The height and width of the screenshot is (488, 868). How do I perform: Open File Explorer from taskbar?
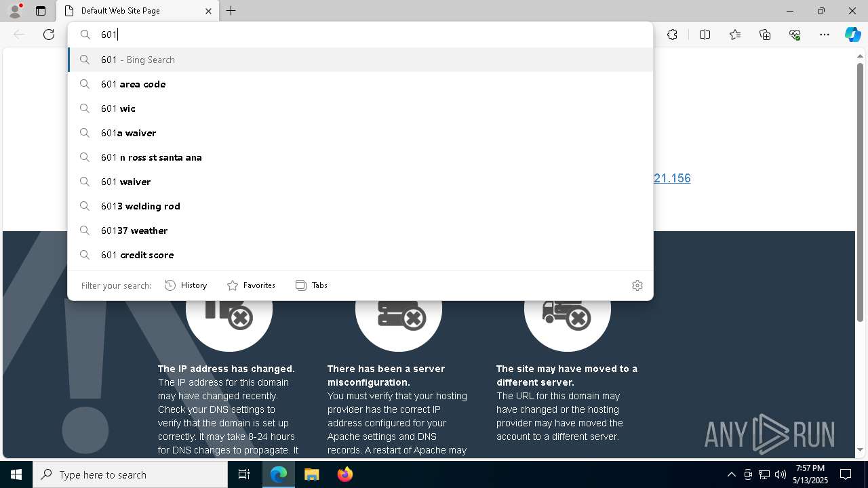(x=311, y=474)
